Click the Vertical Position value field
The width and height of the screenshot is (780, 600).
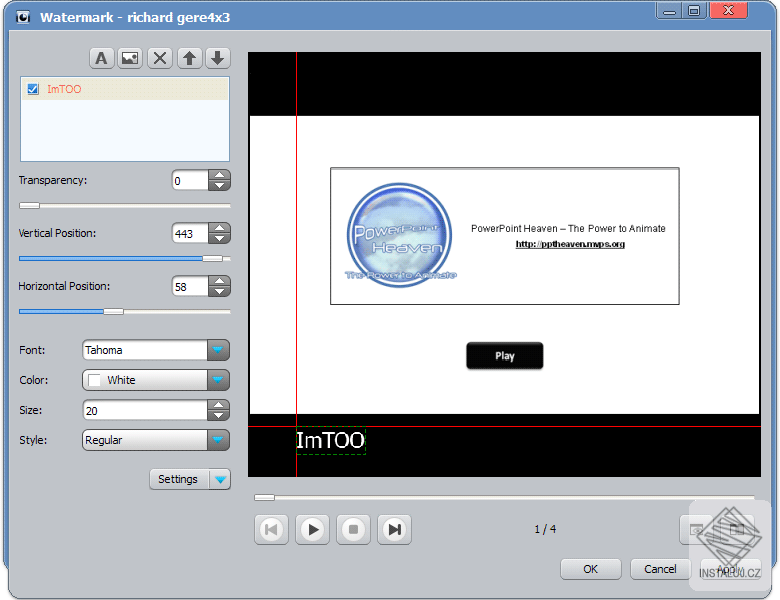pyautogui.click(x=190, y=233)
